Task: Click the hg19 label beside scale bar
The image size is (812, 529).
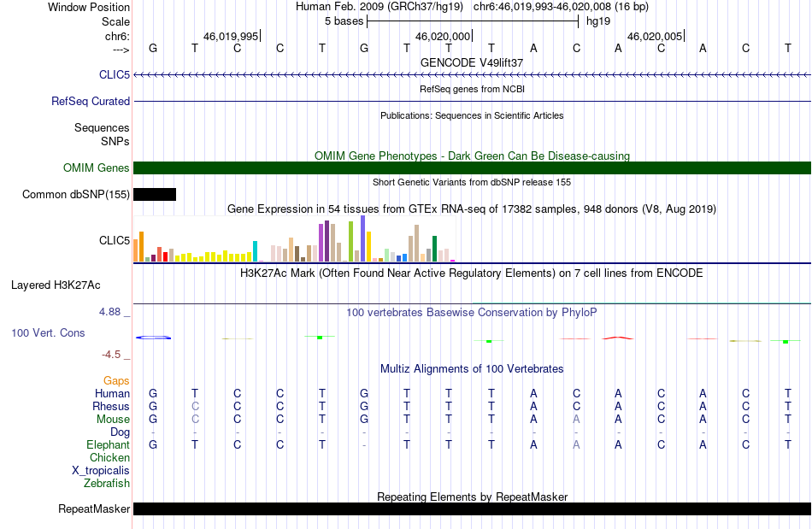Action: pos(598,21)
